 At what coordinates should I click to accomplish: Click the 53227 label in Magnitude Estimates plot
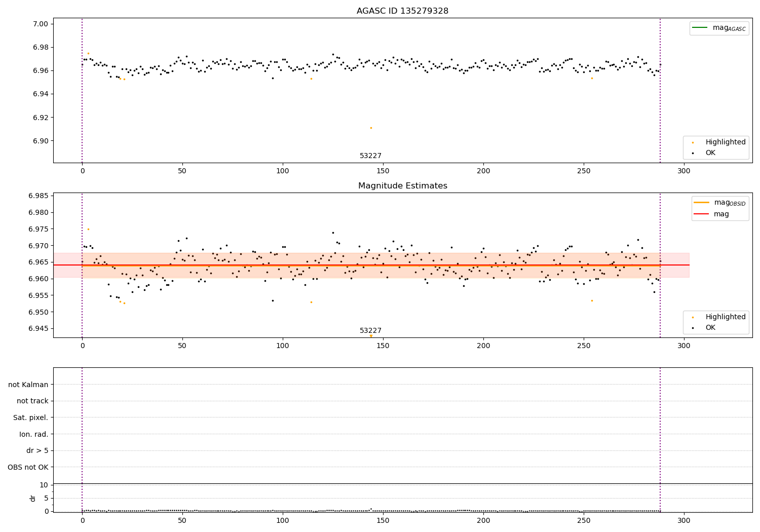(370, 330)
